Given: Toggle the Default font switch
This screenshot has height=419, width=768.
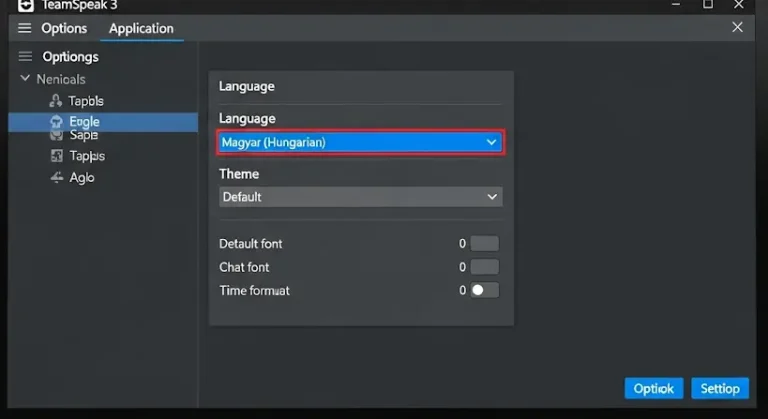Looking at the screenshot, I should (x=484, y=244).
